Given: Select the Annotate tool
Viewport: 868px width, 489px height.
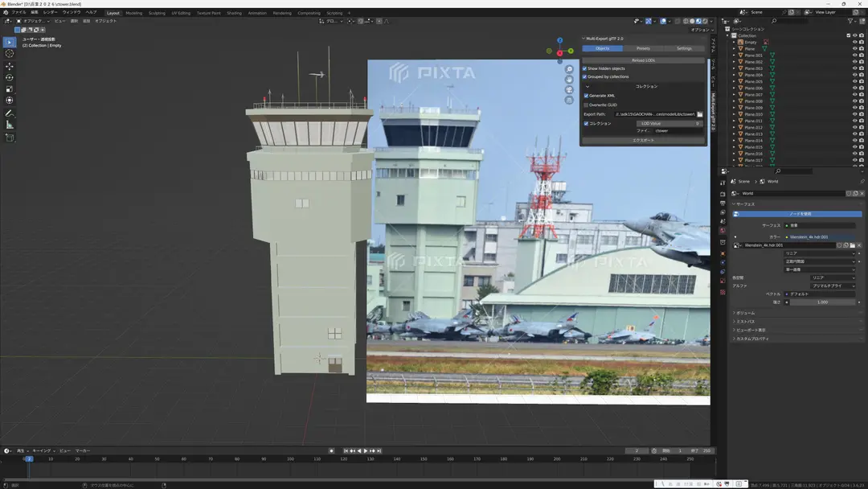Looking at the screenshot, I should tap(10, 113).
